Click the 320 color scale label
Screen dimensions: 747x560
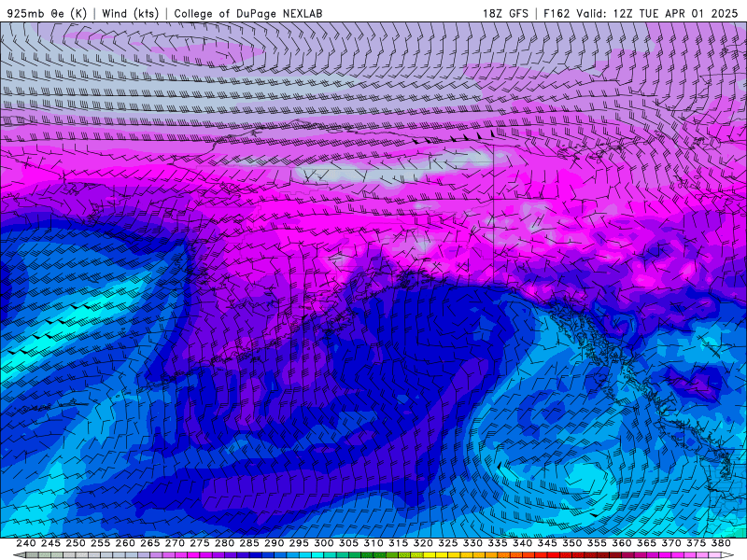coord(423,543)
